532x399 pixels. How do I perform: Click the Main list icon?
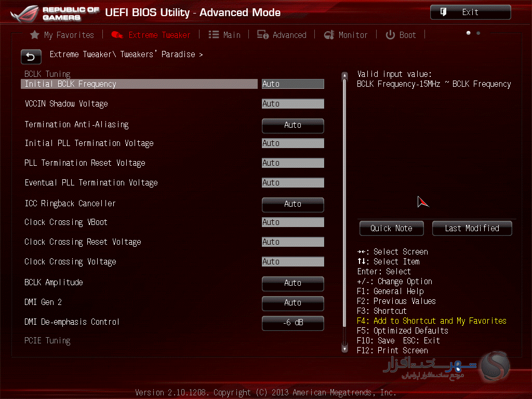coord(214,35)
